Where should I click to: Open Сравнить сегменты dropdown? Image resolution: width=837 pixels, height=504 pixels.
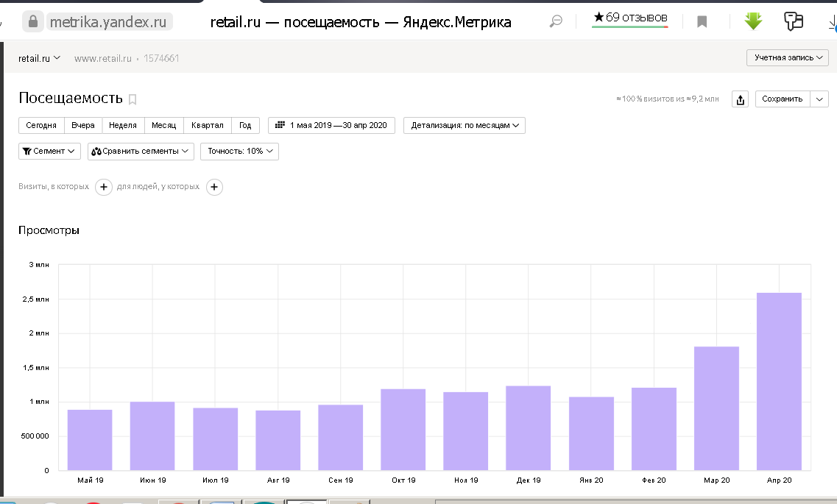click(141, 152)
